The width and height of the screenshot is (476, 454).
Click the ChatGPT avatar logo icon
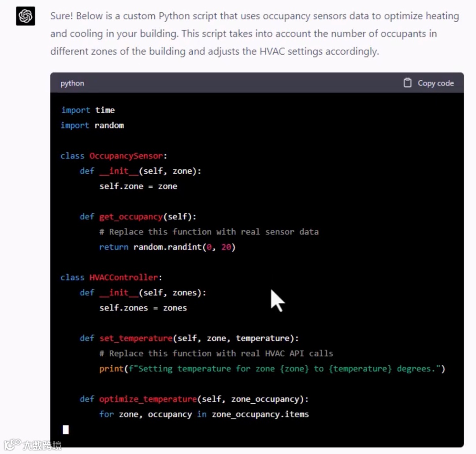(26, 16)
